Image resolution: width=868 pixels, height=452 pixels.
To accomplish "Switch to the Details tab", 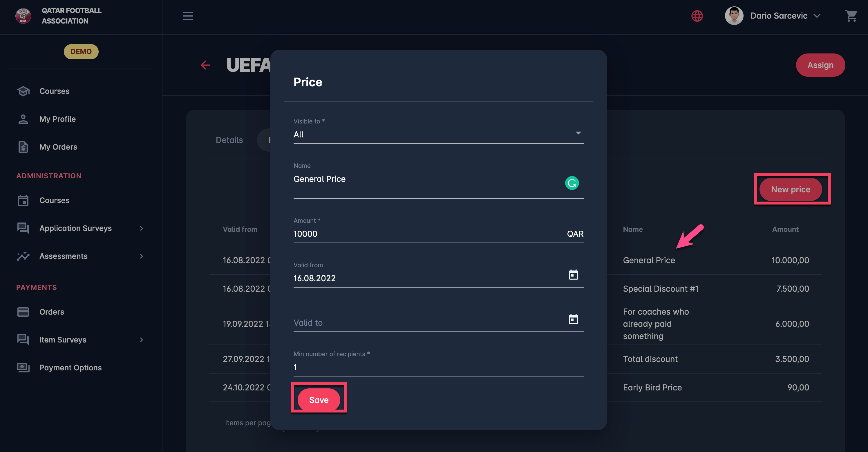I will (x=229, y=140).
